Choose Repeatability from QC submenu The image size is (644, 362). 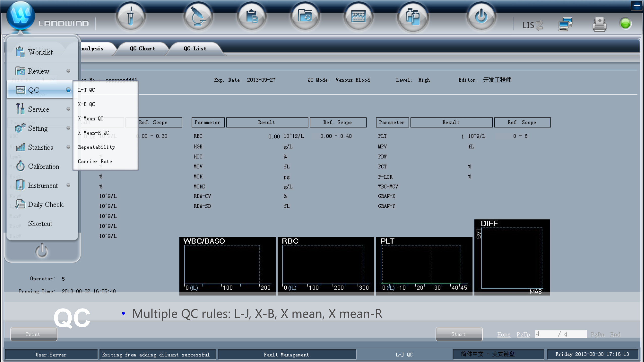point(96,147)
